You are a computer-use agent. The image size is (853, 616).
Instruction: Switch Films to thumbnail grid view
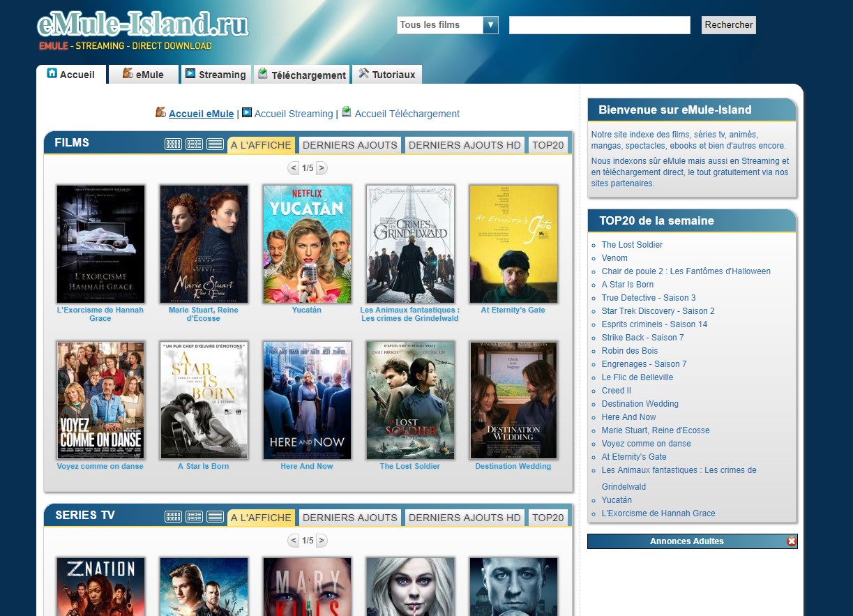pos(173,144)
